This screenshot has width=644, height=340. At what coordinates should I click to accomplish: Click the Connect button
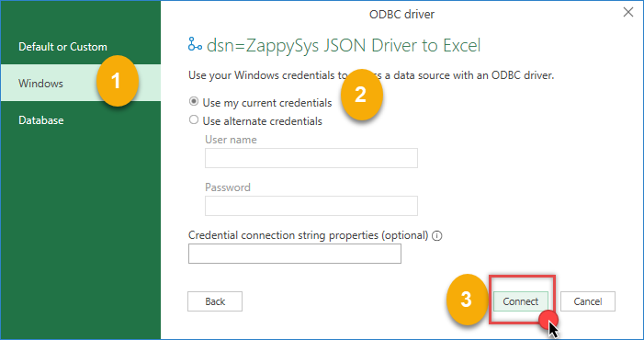click(520, 301)
